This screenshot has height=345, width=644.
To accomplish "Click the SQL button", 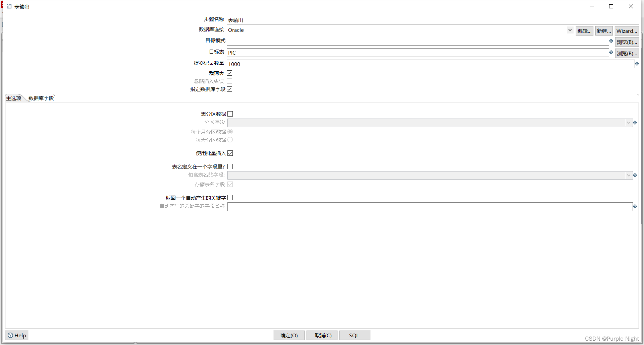I will tap(354, 335).
